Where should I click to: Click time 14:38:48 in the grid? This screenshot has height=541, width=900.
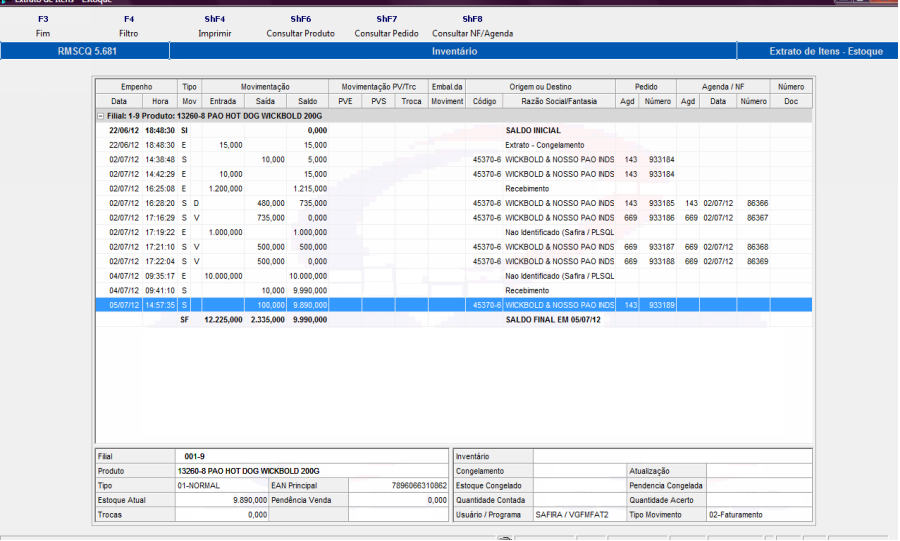pyautogui.click(x=160, y=159)
